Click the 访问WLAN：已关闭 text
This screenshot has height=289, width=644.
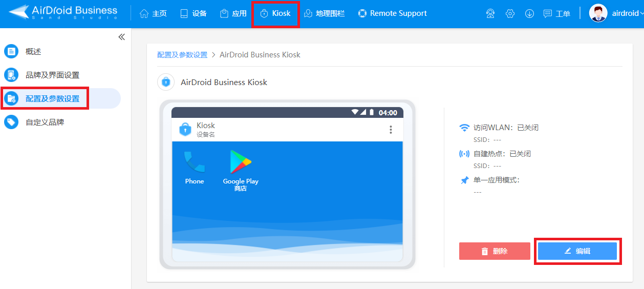click(506, 128)
